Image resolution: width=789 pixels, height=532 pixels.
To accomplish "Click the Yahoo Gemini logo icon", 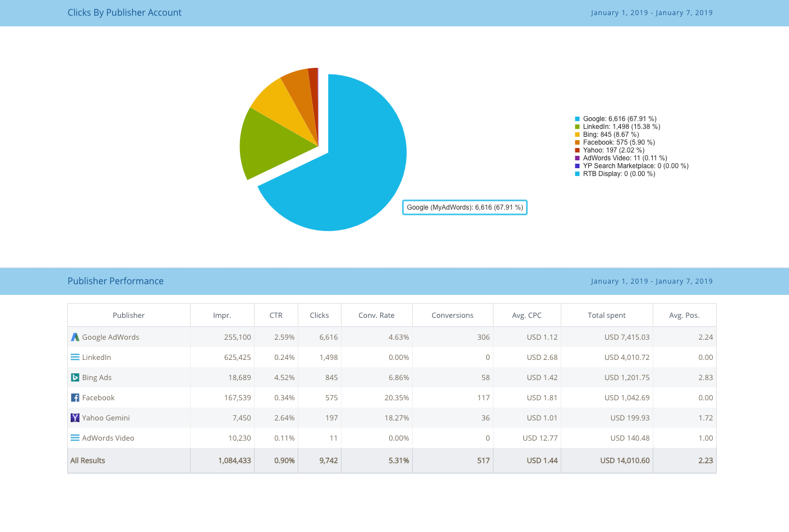I will click(x=75, y=418).
